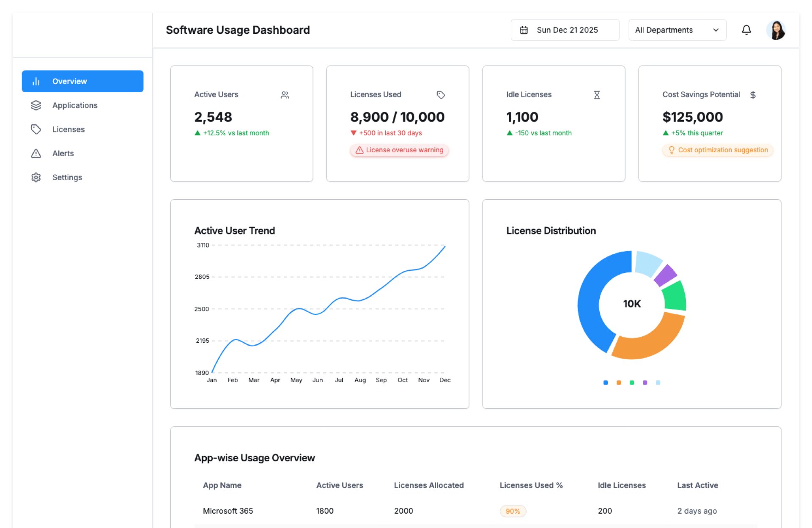Viewport: 812px width, 528px height.
Task: Click the Cost optimization suggestion badge
Action: tap(718, 150)
